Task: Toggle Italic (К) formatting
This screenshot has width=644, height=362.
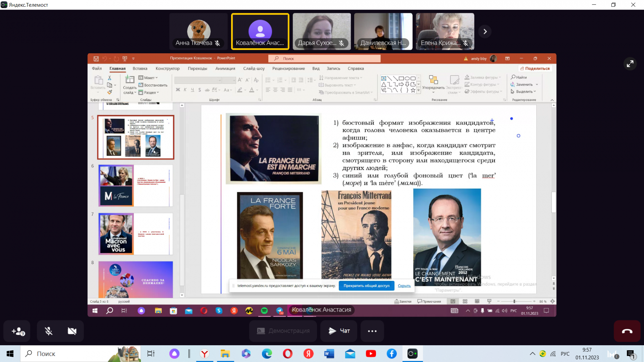Action: point(185,90)
